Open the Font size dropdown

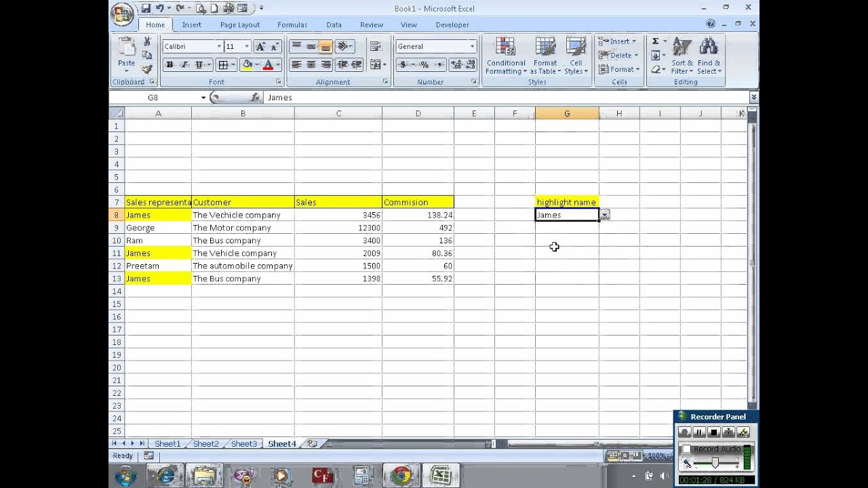[x=247, y=46]
